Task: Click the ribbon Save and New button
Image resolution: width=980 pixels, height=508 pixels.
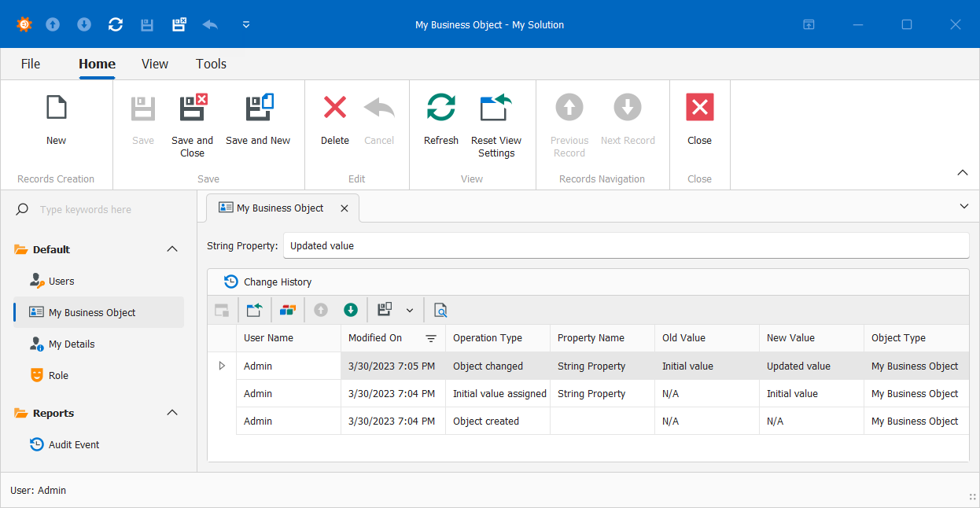Action: pos(258,120)
